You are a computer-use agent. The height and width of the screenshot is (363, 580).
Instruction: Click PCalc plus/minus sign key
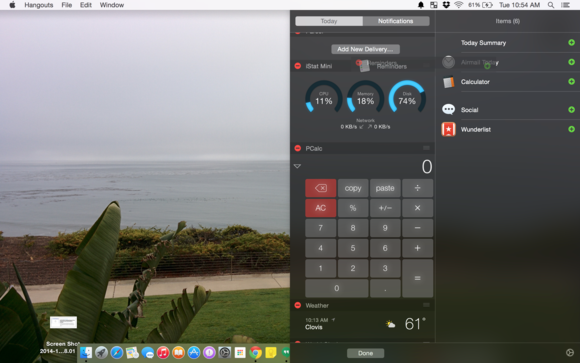click(385, 208)
